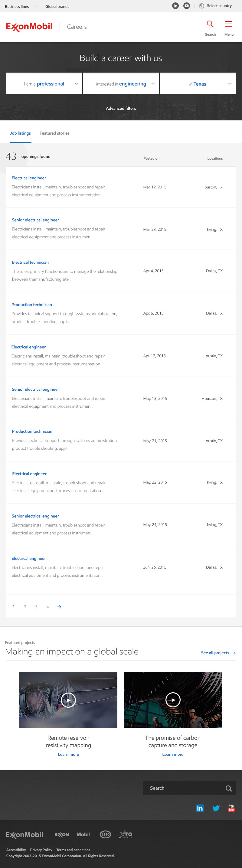Viewport: 242px width, 868px height.
Task: Go to page 3 of results
Action: (x=36, y=606)
